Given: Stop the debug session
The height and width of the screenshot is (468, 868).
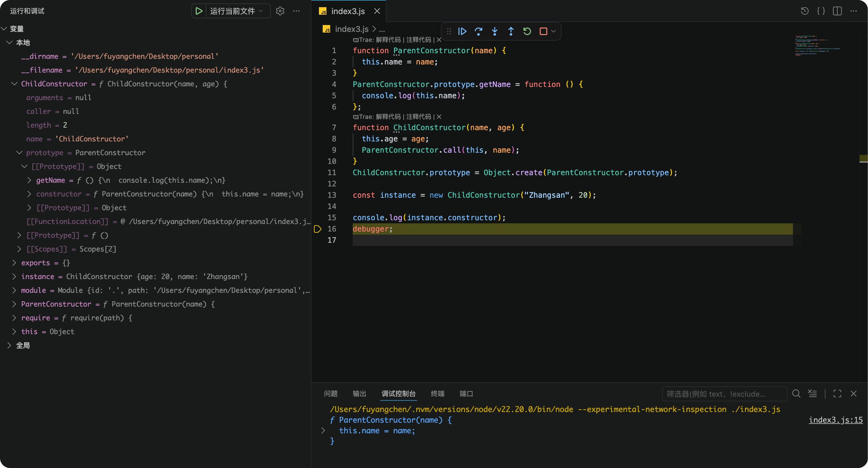Looking at the screenshot, I should 543,31.
